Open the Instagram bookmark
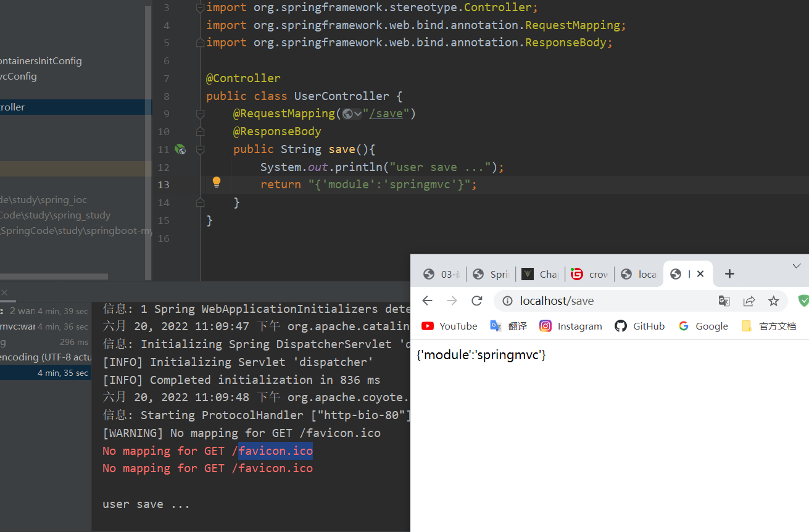 571,326
